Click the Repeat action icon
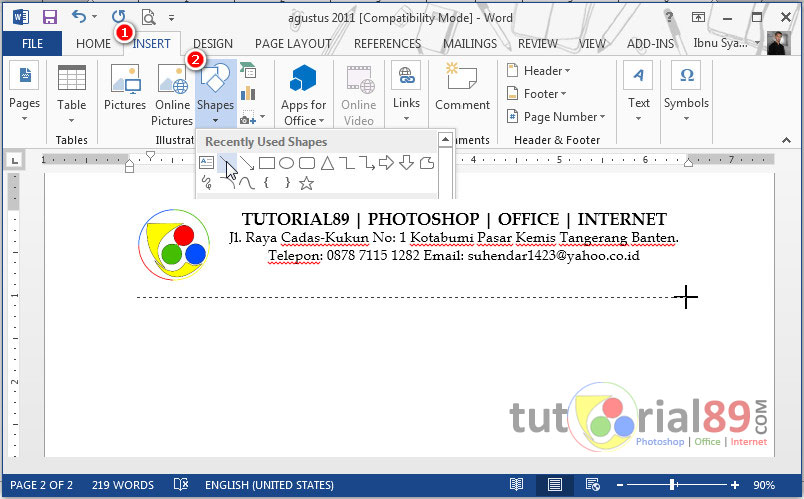 click(x=118, y=17)
